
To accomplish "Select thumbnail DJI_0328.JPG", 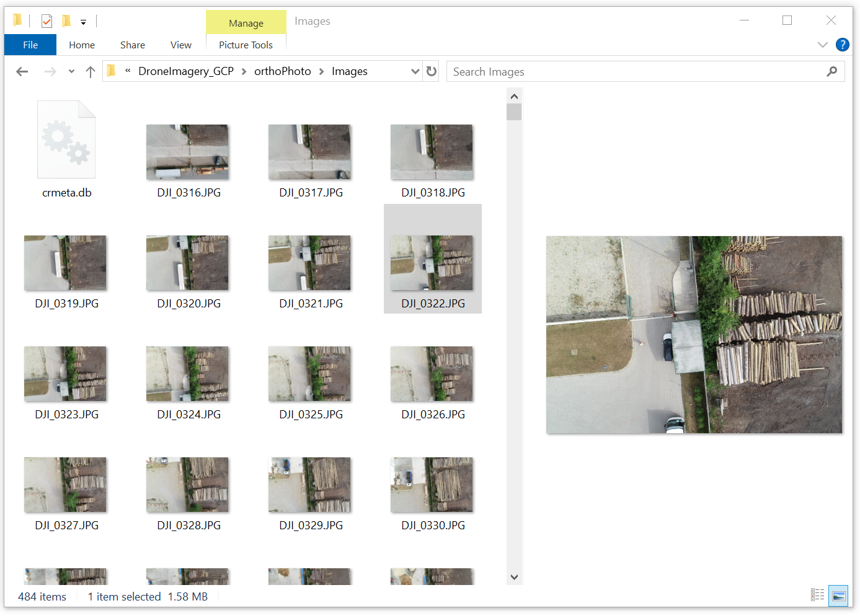I will [x=187, y=485].
